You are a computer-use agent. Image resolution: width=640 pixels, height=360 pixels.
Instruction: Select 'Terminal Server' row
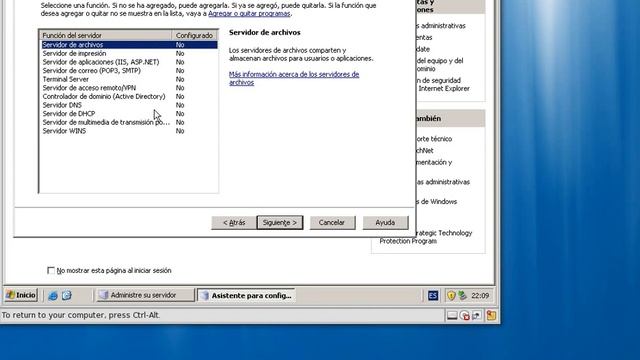click(129, 79)
